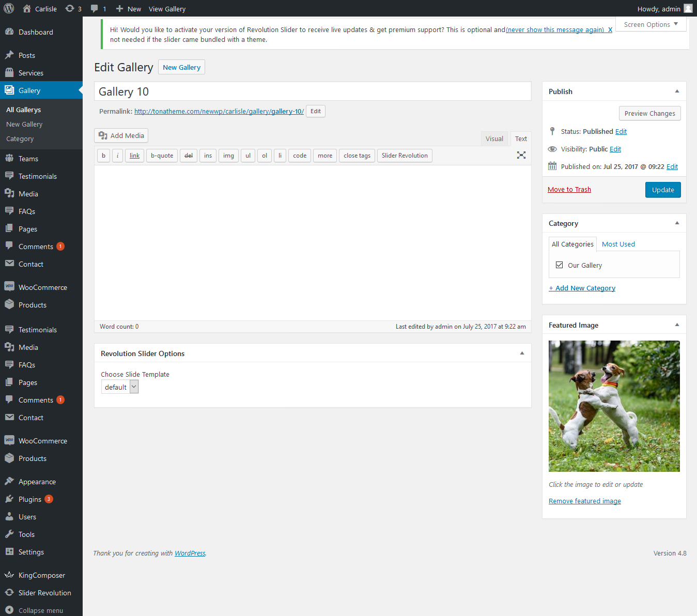Open the Plugins menu
Image resolution: width=697 pixels, height=616 pixels.
click(29, 499)
